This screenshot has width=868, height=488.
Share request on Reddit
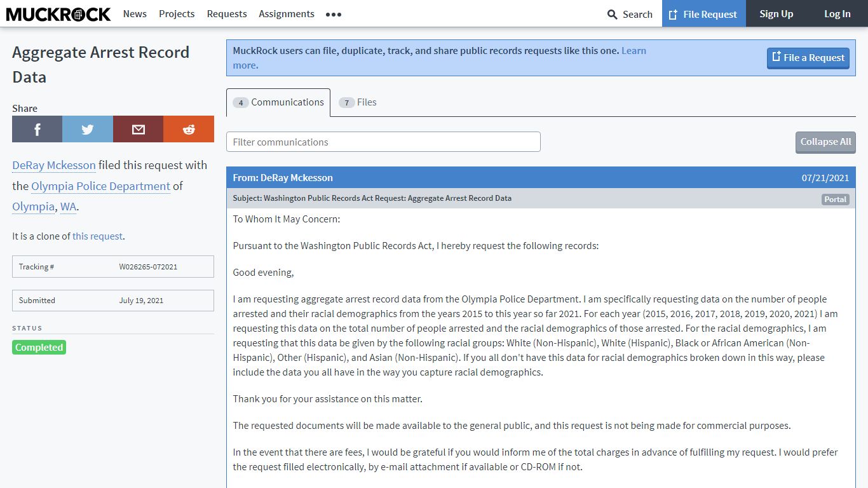pos(189,129)
